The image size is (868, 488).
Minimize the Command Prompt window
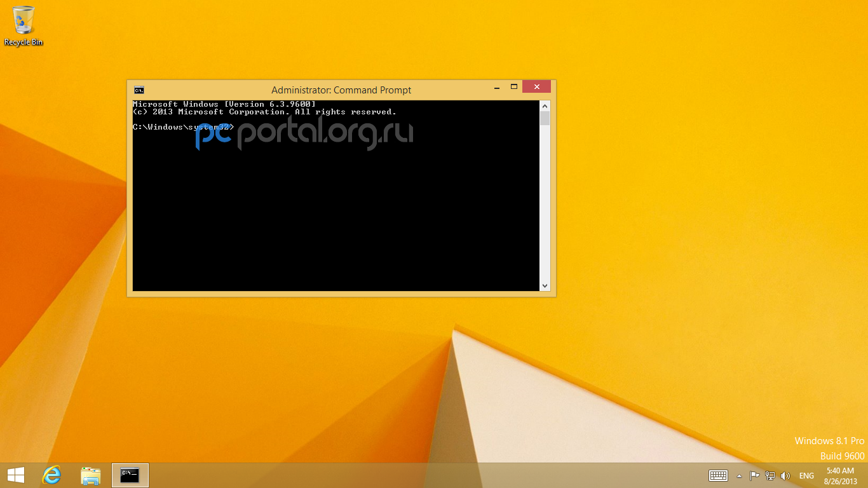click(x=497, y=87)
